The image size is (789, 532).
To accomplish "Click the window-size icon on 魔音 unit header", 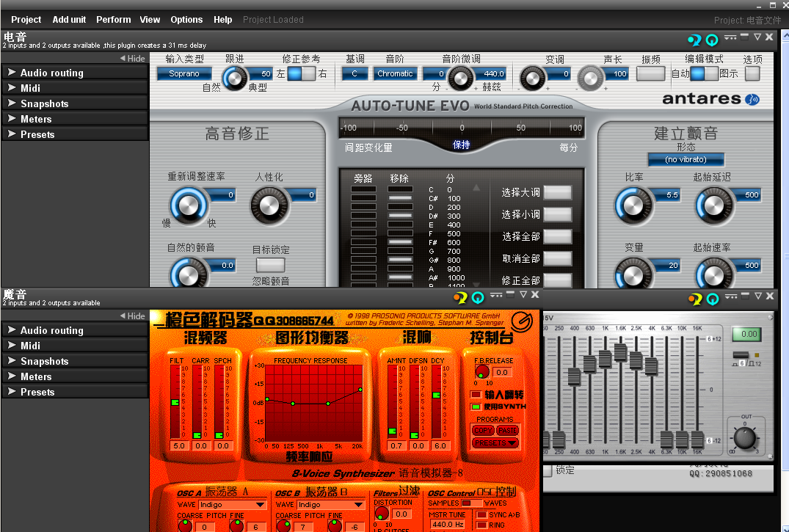I will [510, 294].
